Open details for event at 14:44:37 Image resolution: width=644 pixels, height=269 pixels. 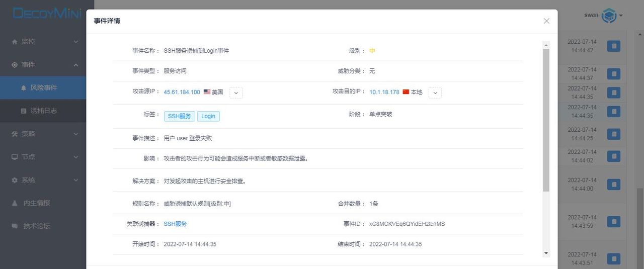coord(613,74)
